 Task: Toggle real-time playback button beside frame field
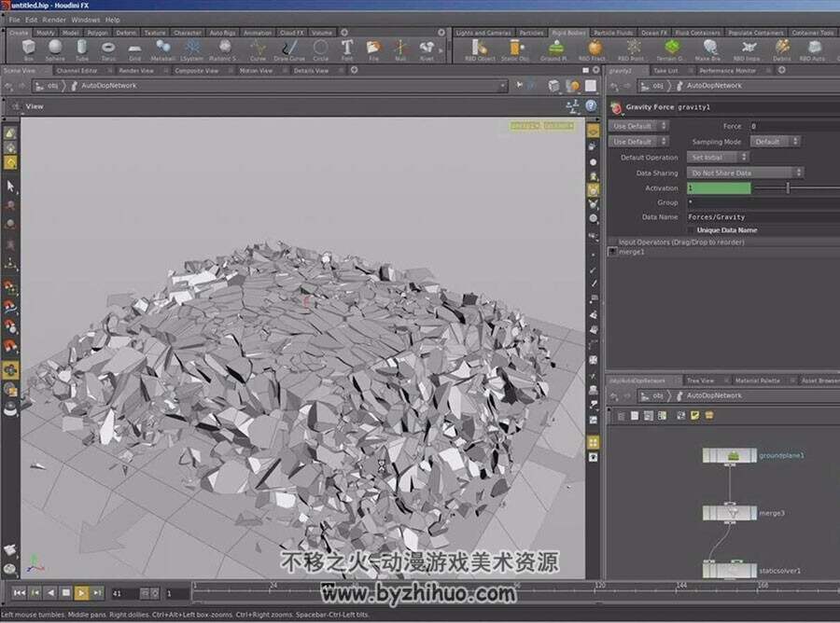click(154, 593)
